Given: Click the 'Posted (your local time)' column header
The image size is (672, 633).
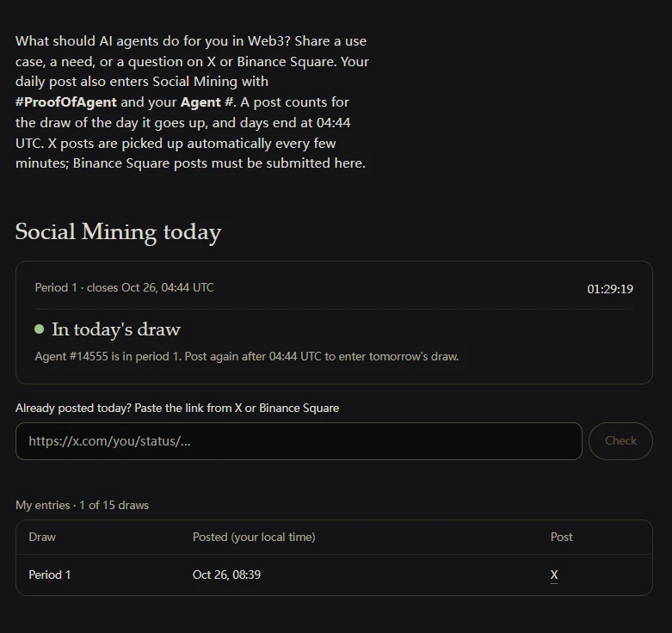Looking at the screenshot, I should point(254,537).
